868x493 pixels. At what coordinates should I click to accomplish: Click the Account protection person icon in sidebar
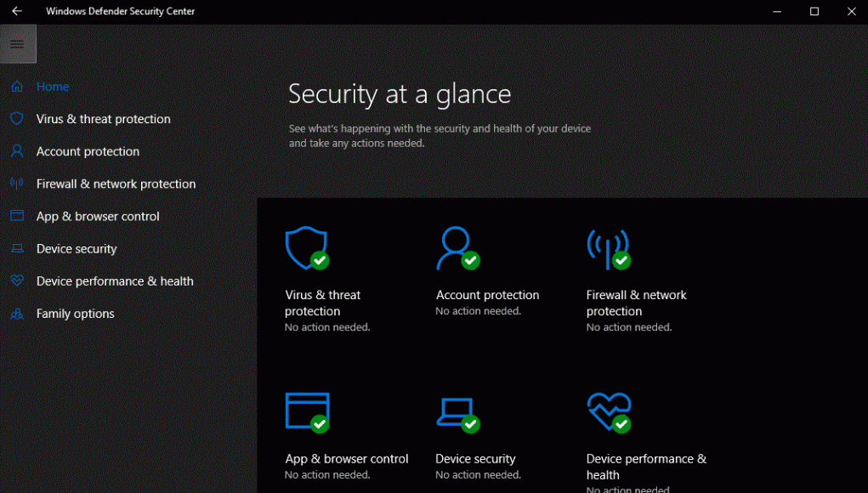click(x=17, y=151)
